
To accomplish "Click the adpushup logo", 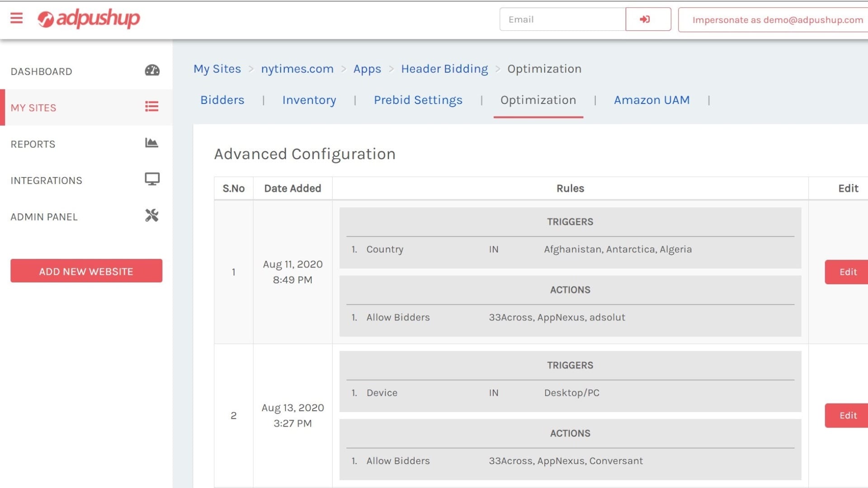I will coord(89,19).
